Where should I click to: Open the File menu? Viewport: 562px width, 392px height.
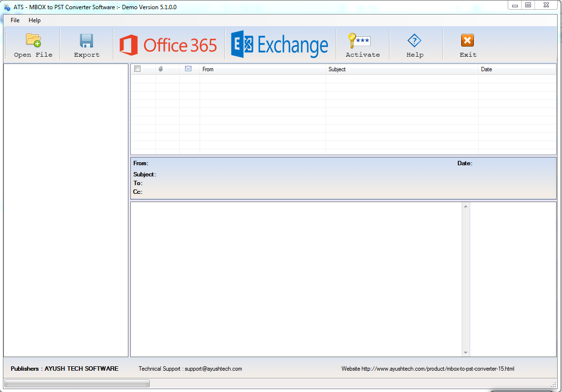[x=15, y=20]
